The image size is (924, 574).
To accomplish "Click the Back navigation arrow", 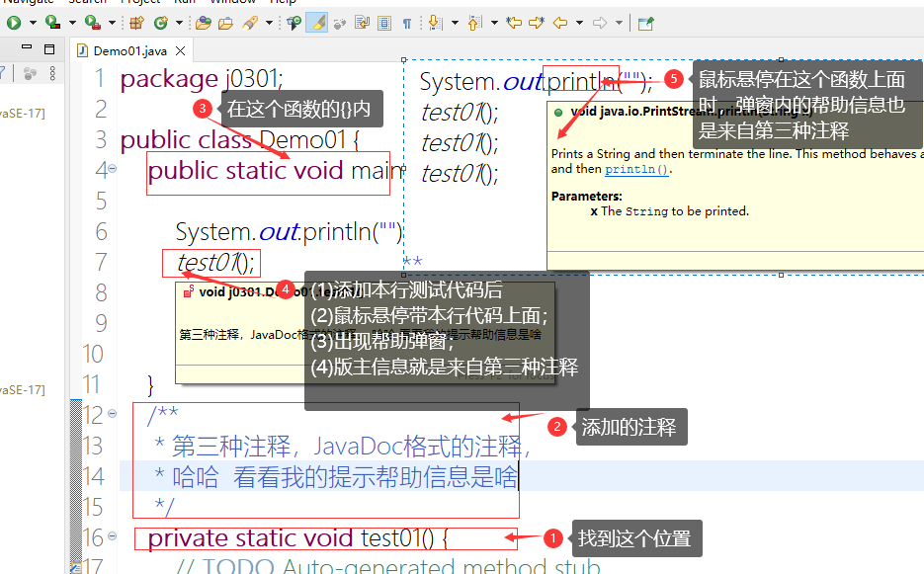I will click(560, 23).
